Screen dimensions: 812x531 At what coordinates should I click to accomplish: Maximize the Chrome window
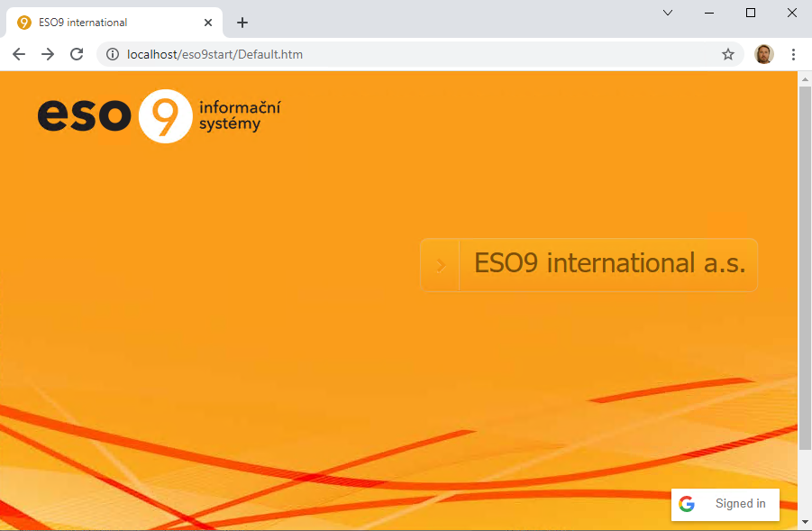click(751, 13)
